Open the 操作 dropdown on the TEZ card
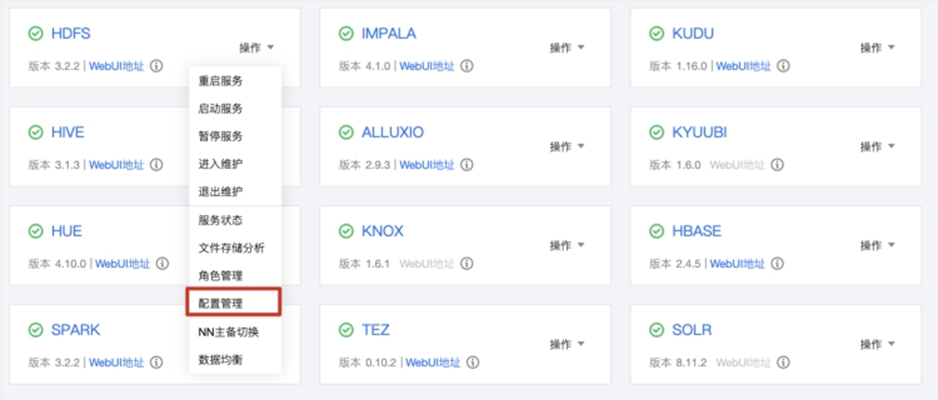The image size is (938, 400). coord(567,345)
